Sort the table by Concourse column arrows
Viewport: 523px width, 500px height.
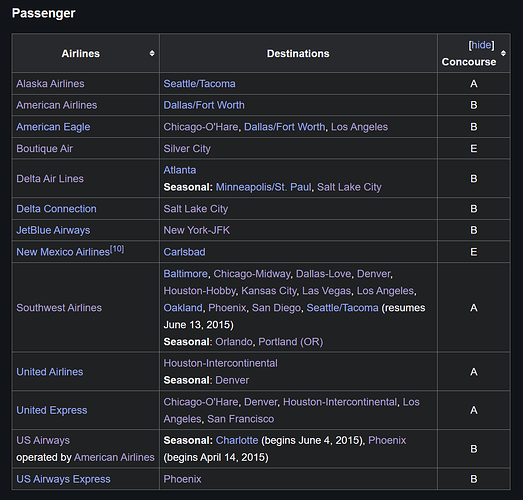503,53
